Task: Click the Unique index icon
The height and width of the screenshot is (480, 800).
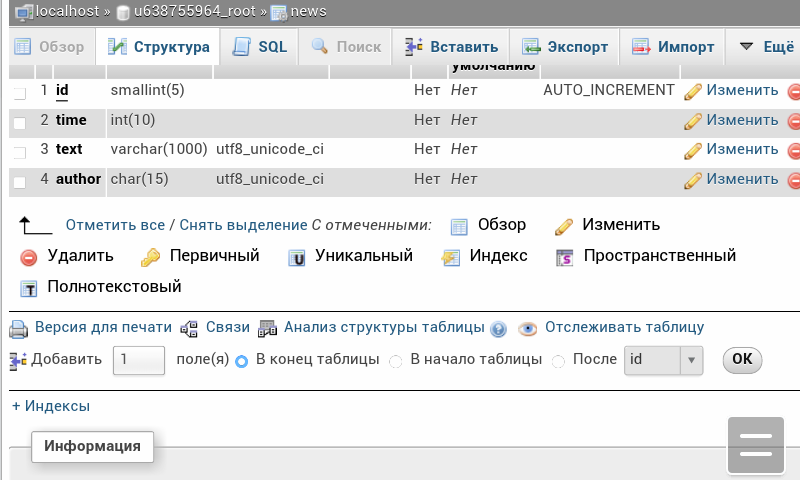Action: [x=296, y=257]
